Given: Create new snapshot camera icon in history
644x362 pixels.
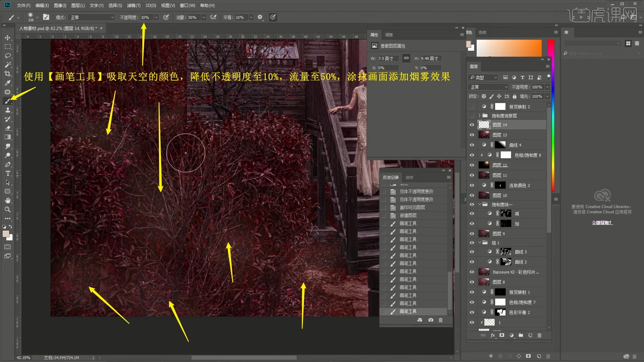Looking at the screenshot, I should (431, 320).
